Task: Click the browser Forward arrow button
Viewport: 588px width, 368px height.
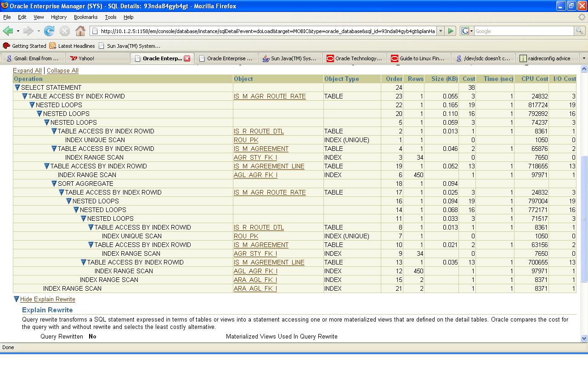Action: click(x=28, y=31)
